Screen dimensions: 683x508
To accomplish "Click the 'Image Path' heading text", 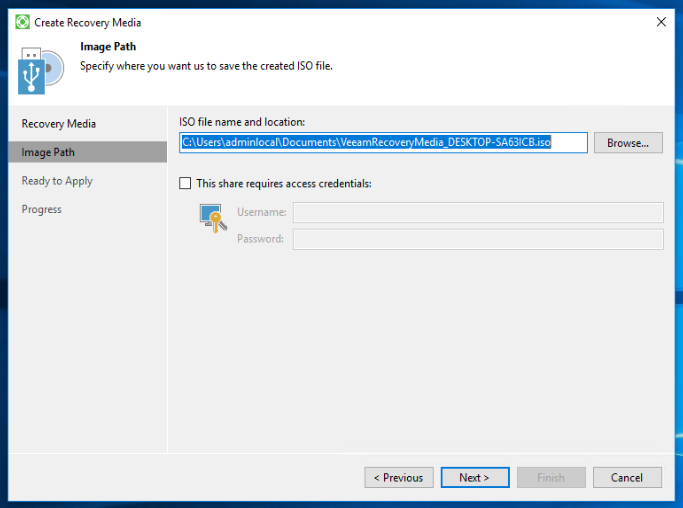I will (108, 46).
